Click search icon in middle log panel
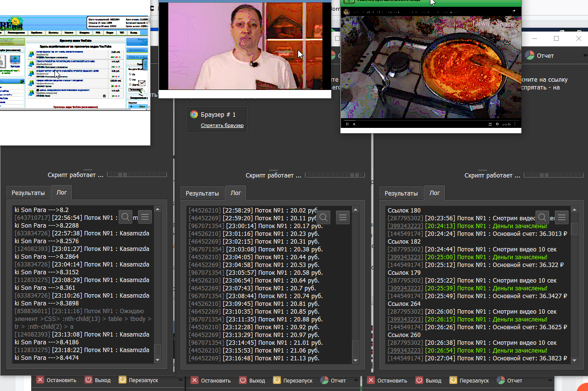588x391 pixels. pos(323,217)
